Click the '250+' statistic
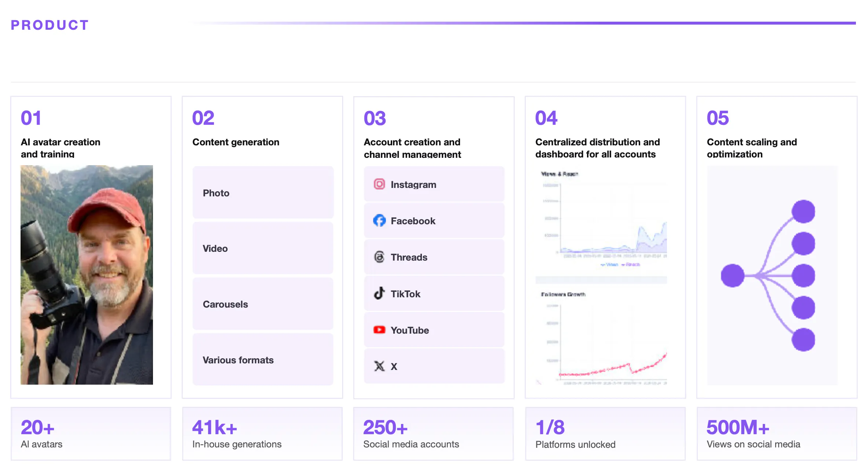The width and height of the screenshot is (868, 472). [x=385, y=427]
